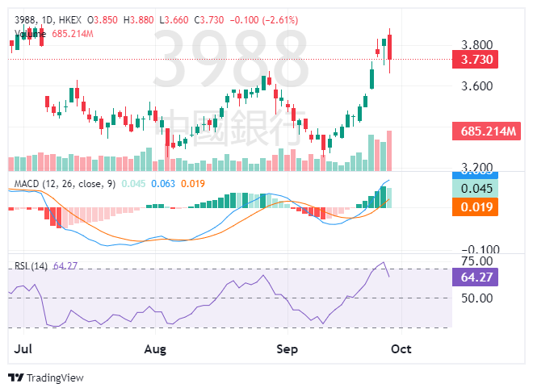533x392 pixels.
Task: Click the orange 0.019 signal axis label
Action: click(x=474, y=206)
